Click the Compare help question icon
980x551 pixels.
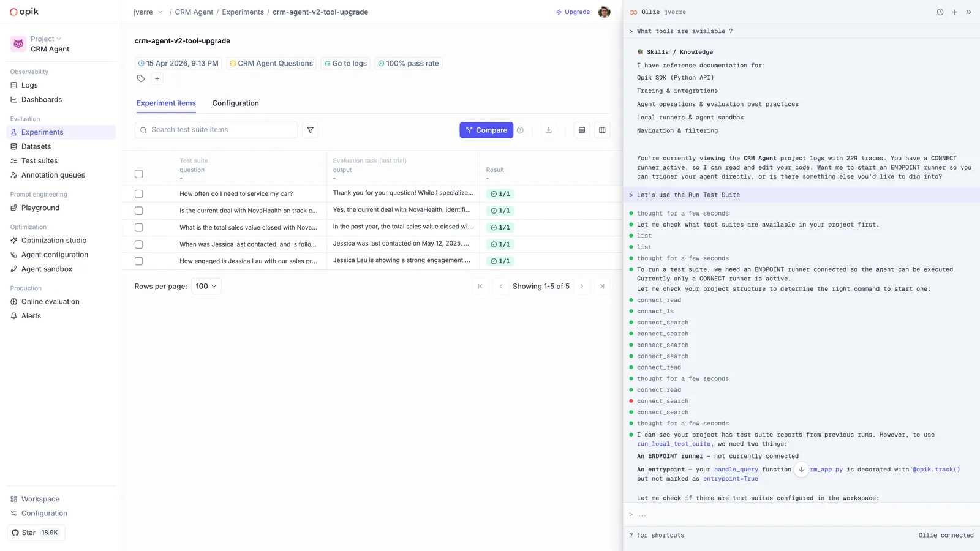point(520,130)
